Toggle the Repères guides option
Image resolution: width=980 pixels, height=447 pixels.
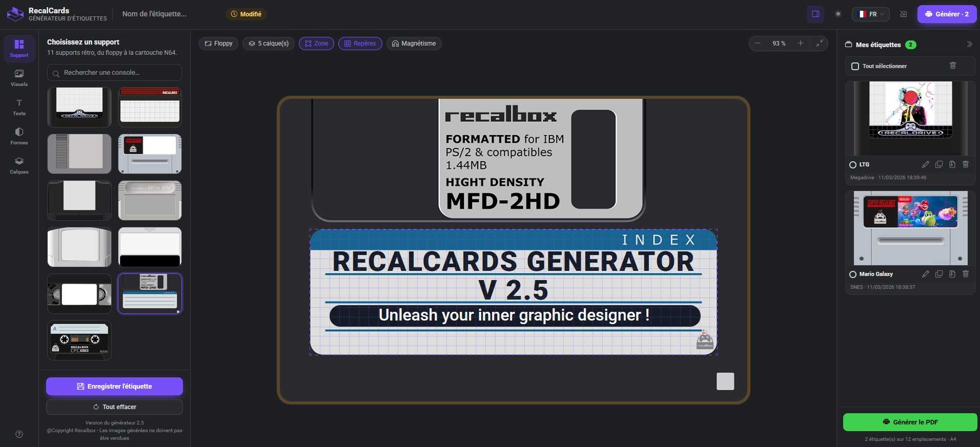(360, 44)
